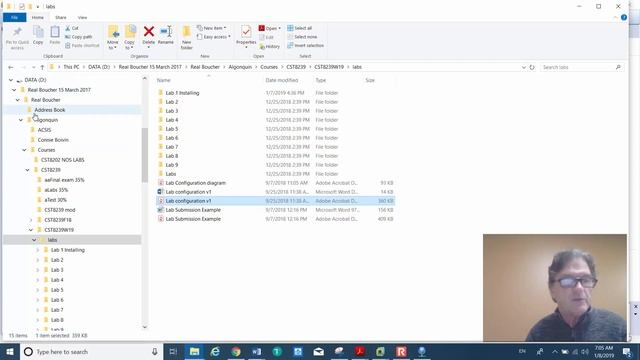The width and height of the screenshot is (640, 360).
Task: Open File Explorer from the taskbar
Action: pos(195,351)
